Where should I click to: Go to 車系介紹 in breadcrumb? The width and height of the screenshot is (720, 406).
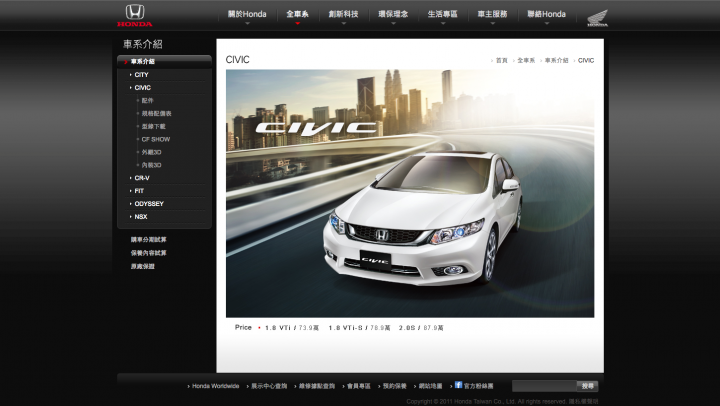coord(557,61)
